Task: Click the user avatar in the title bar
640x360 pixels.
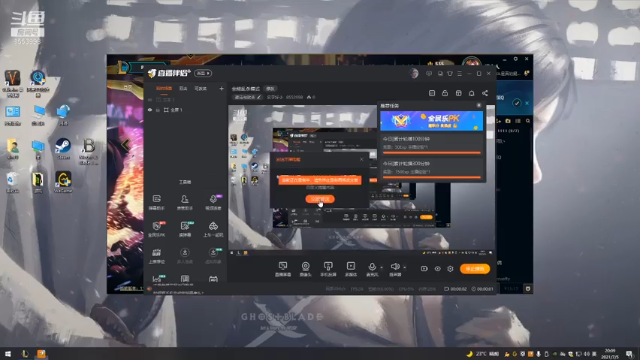Action: pyautogui.click(x=414, y=73)
